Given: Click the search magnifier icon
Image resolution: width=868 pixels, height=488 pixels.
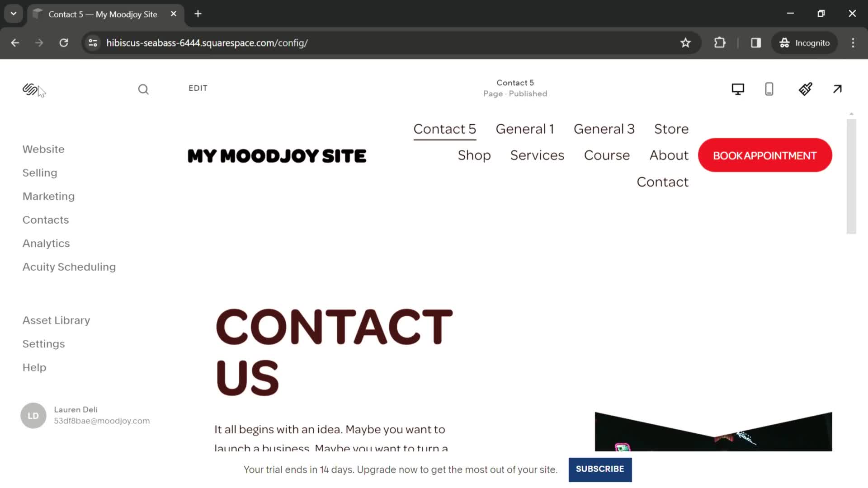Looking at the screenshot, I should click(144, 89).
